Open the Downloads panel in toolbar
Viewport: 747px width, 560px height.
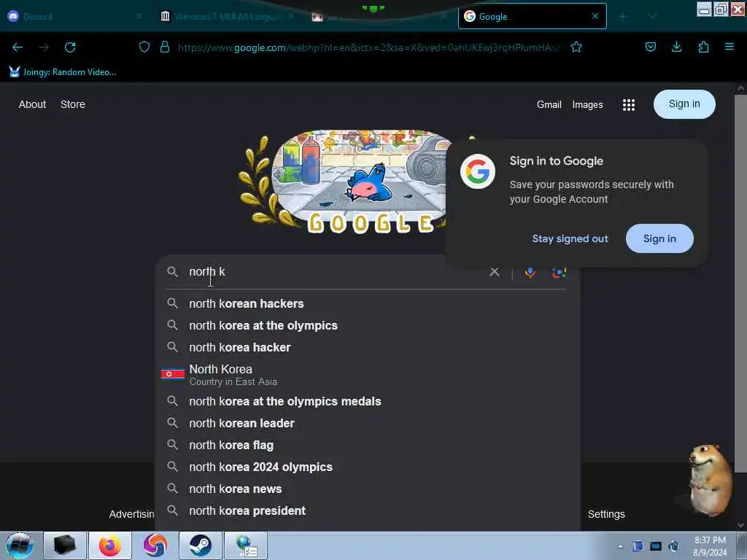[676, 47]
